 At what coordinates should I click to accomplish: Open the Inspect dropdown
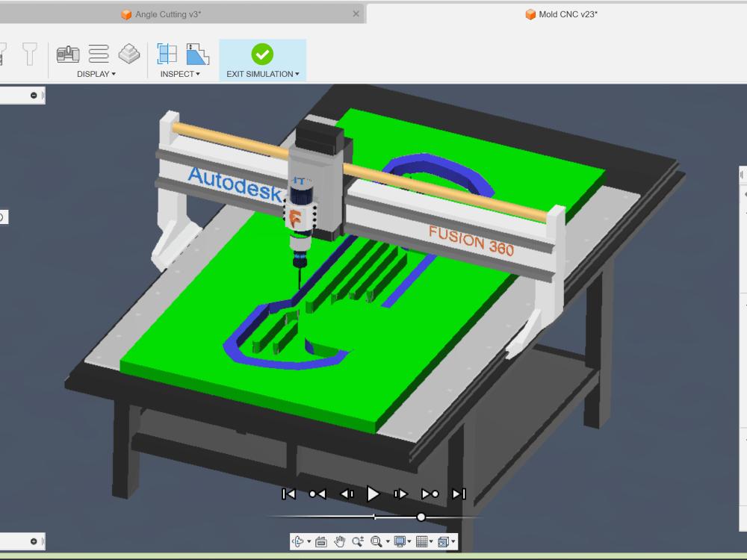point(179,74)
